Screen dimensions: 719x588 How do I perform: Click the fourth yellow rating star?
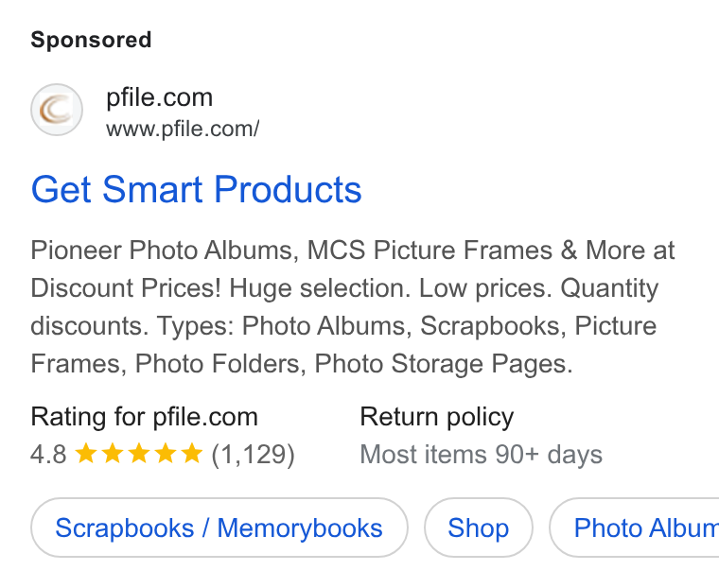click(x=166, y=453)
